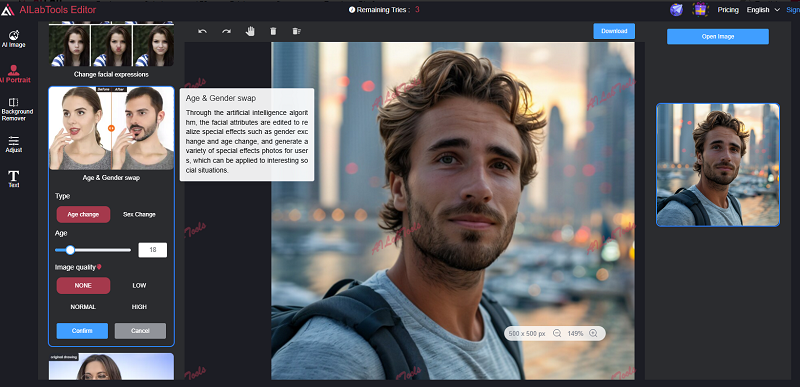800x387 pixels.
Task: Click the trash delete icon
Action: click(x=273, y=32)
